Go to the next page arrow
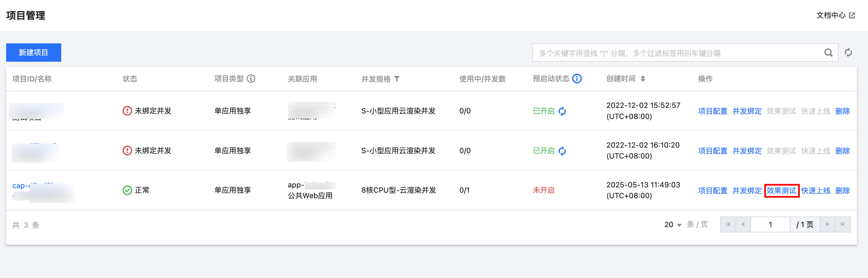The height and width of the screenshot is (278, 868). (x=827, y=225)
